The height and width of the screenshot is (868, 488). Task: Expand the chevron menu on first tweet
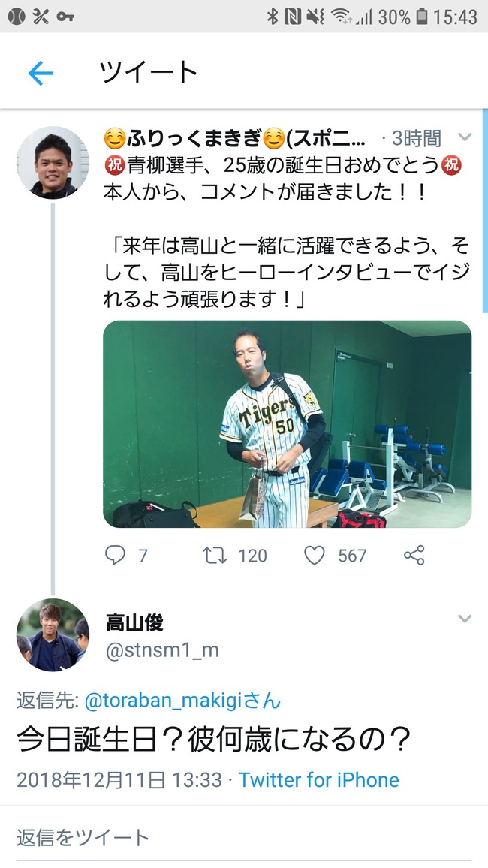click(x=465, y=137)
